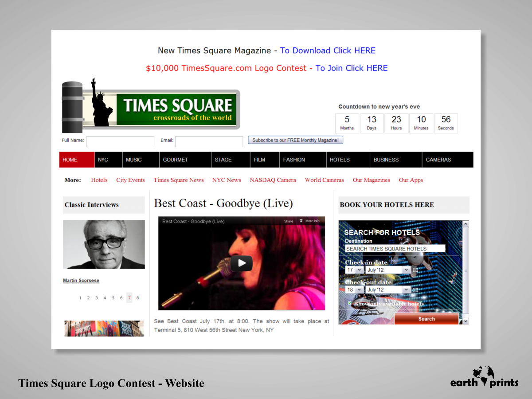Open the CAMERAS menu item
Image resolution: width=532 pixels, height=399 pixels.
click(x=448, y=160)
